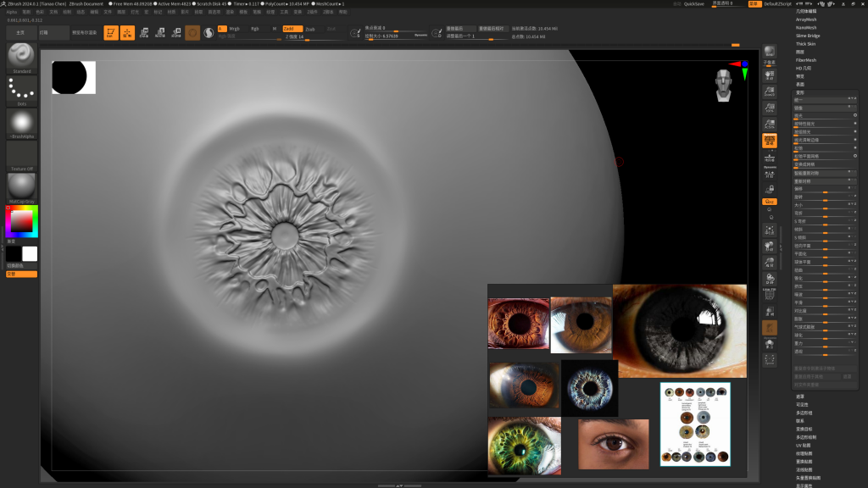Expand the NanoMesh subpalette
Screen dimensions: 868x488
[x=806, y=28]
